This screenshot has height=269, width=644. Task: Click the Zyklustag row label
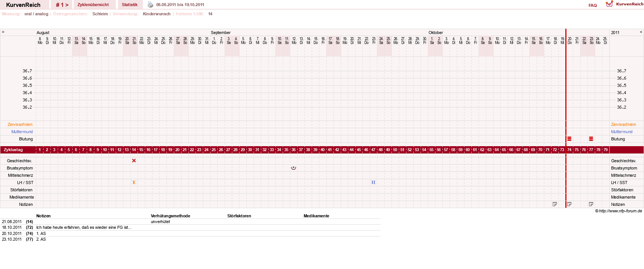(x=13, y=150)
